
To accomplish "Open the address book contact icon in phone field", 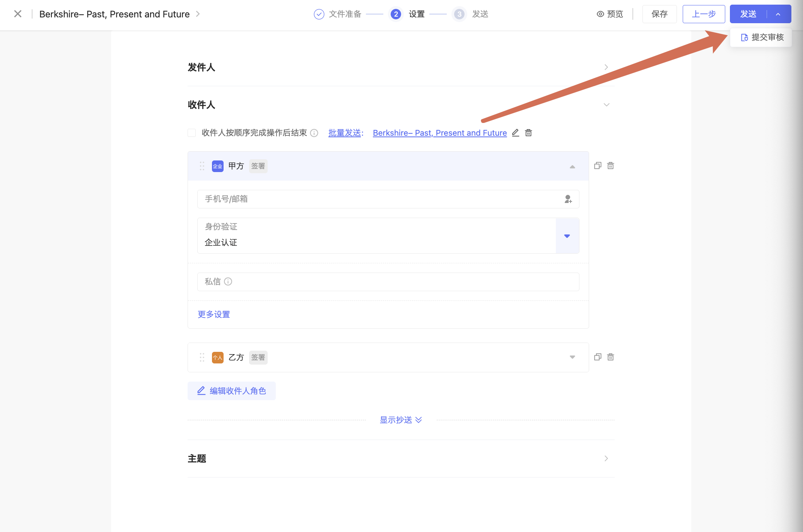I will 568,199.
